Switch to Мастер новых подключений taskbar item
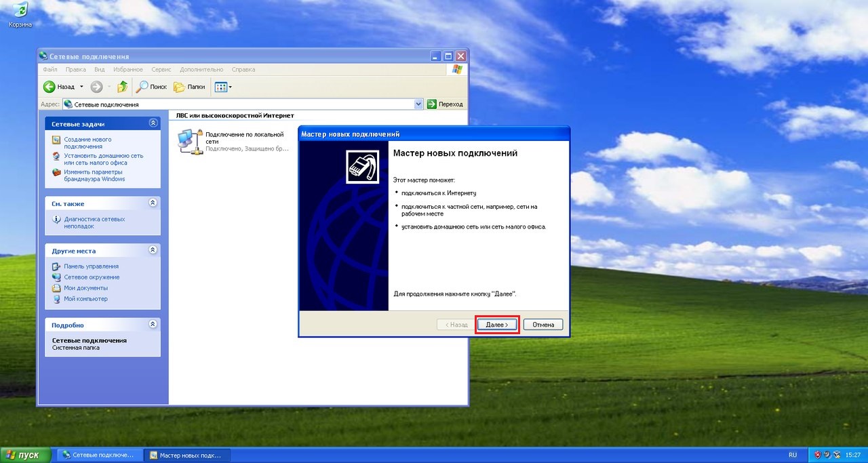This screenshot has width=868, height=463. (188, 455)
